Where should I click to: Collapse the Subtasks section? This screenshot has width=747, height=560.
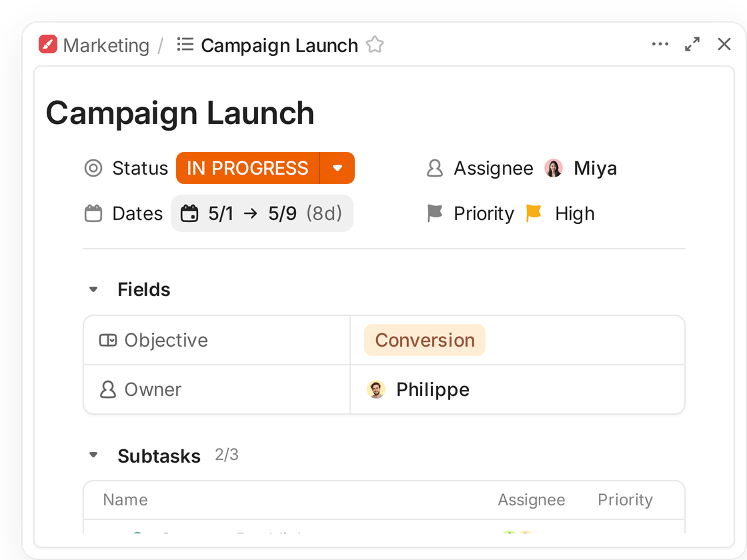pos(93,455)
